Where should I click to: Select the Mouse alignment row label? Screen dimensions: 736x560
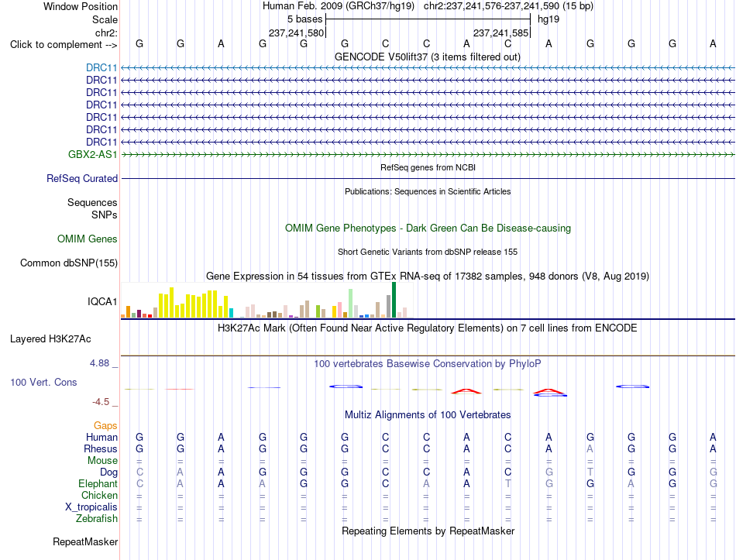(102, 461)
